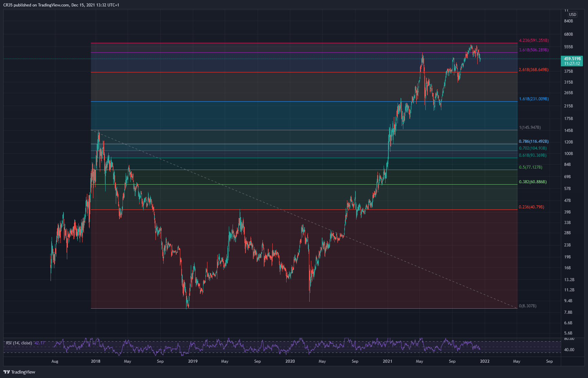Click the 28B price scale label

coord(567,233)
